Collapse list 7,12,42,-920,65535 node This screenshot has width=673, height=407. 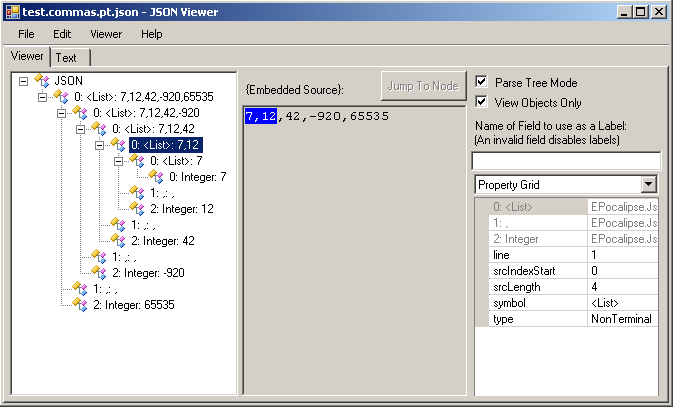pos(42,97)
